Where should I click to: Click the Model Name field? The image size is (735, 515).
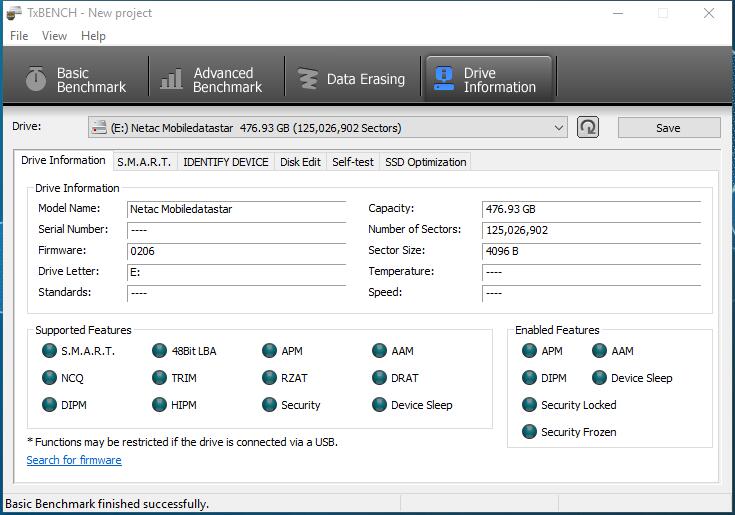click(x=236, y=209)
